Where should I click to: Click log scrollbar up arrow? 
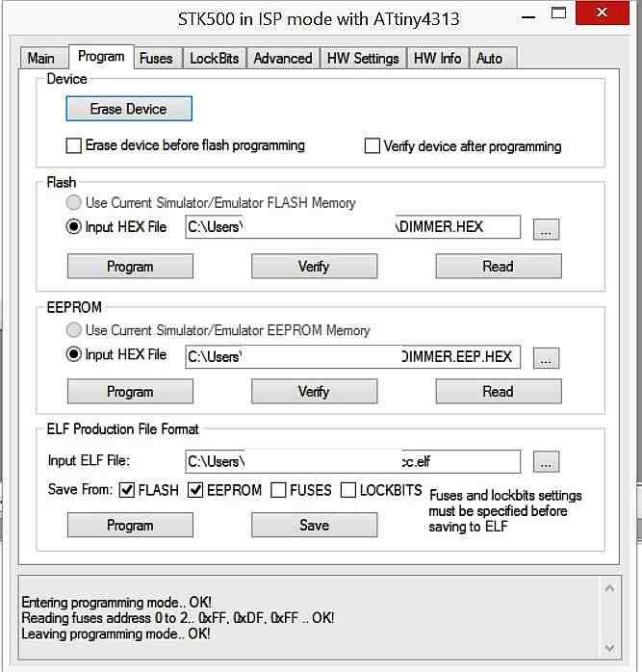(609, 588)
